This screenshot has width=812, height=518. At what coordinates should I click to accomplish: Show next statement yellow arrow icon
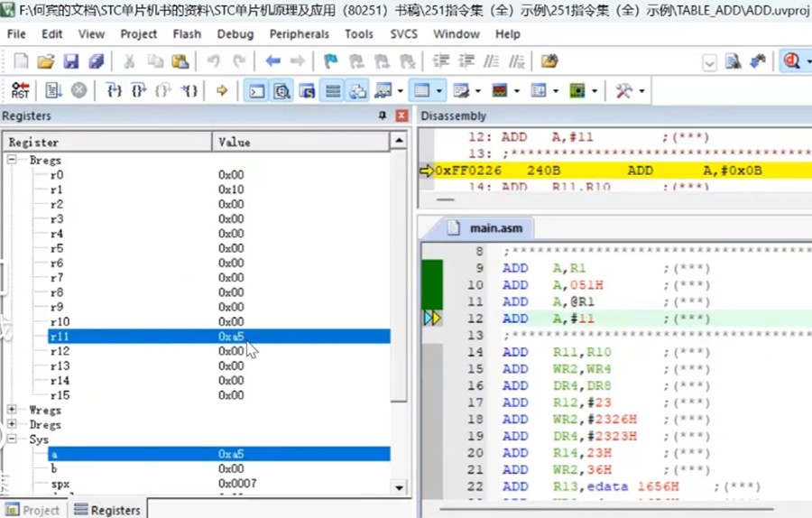coord(222,90)
